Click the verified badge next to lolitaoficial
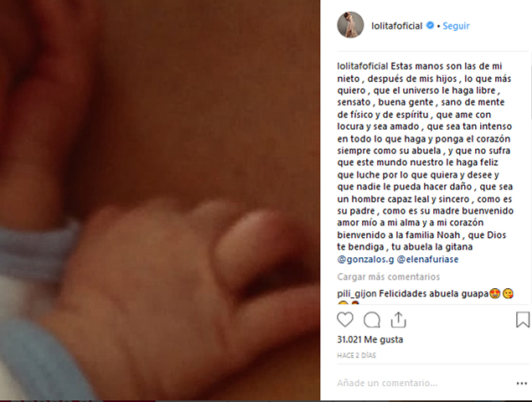The width and height of the screenshot is (532, 402). pos(430,25)
